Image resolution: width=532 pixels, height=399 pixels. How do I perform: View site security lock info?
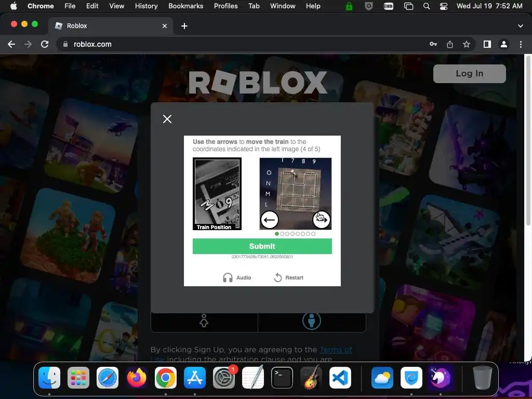(65, 44)
